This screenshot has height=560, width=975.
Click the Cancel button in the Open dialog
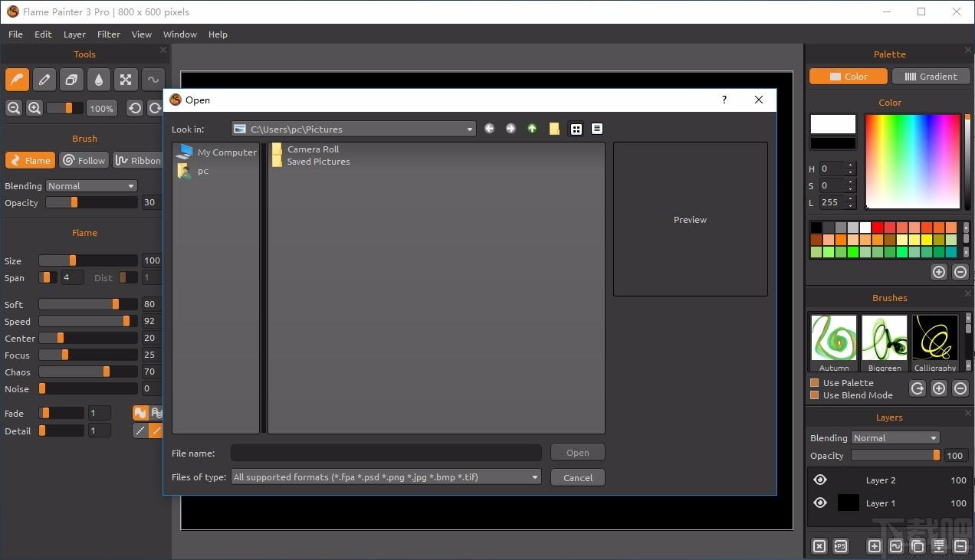tap(578, 477)
